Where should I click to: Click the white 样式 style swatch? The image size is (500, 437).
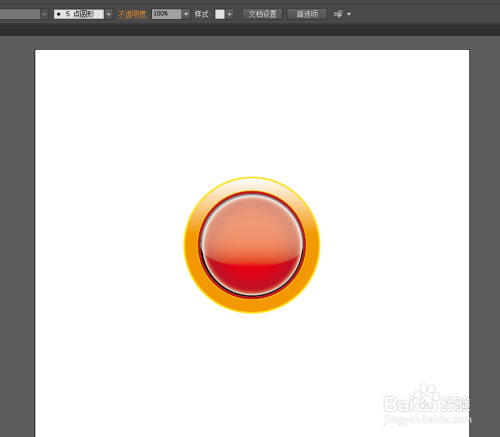(220, 14)
